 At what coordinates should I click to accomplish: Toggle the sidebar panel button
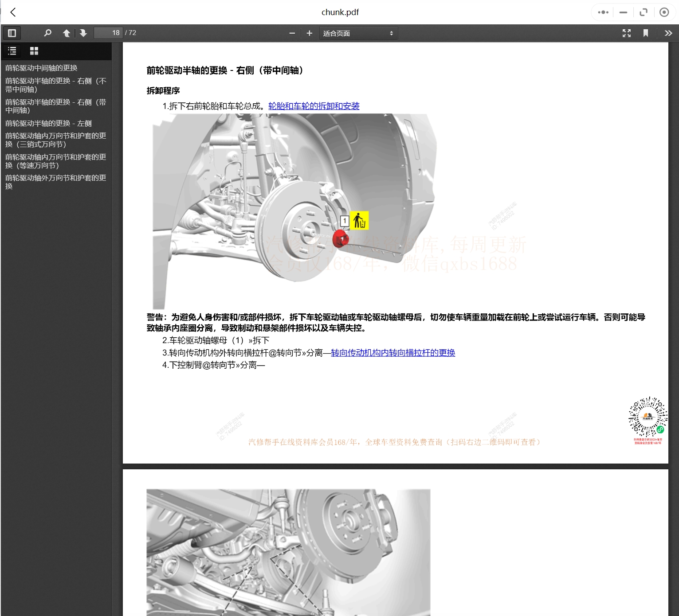tap(12, 33)
